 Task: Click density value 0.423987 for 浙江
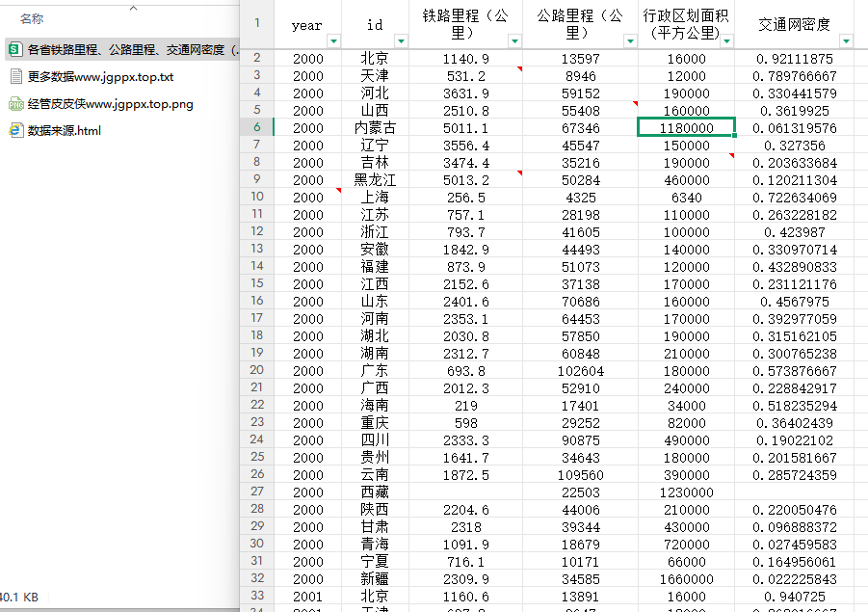(x=795, y=231)
